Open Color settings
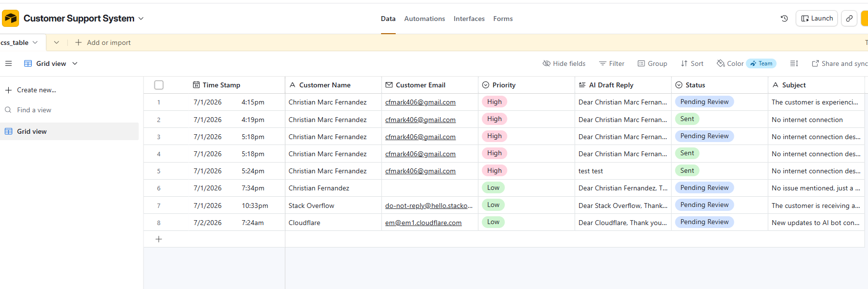868x289 pixels. click(x=730, y=63)
